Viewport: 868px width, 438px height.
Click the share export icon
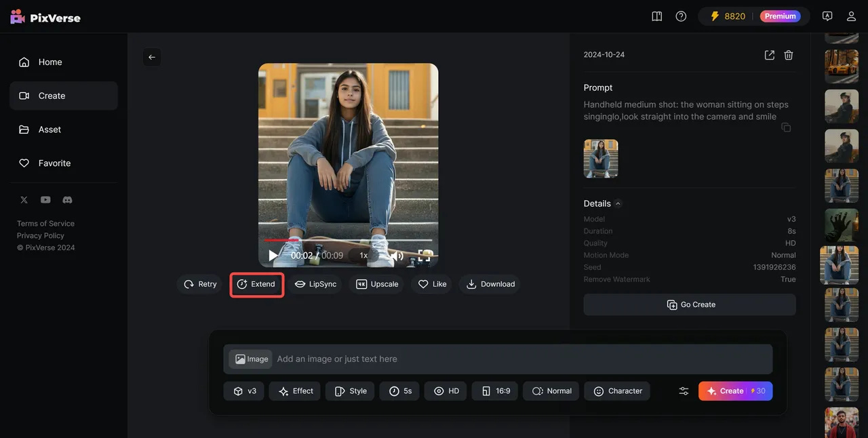tap(770, 55)
